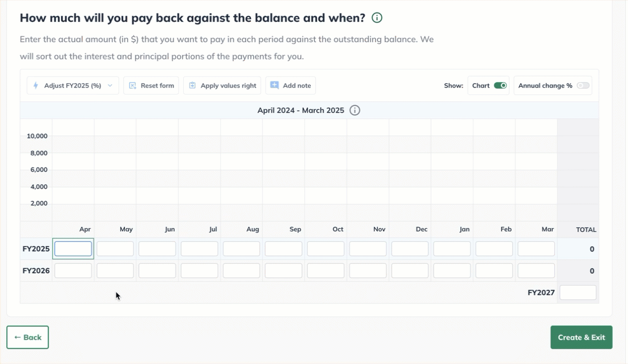Click the Reset form button
This screenshot has height=364, width=628.
(152, 85)
